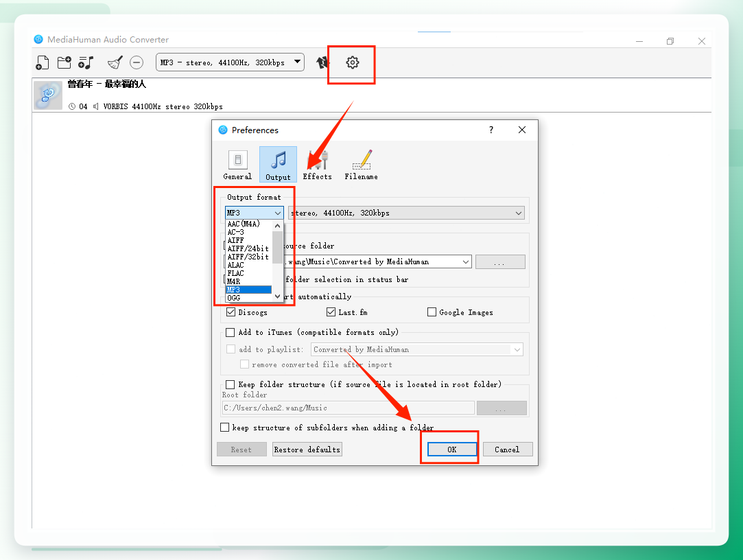
Task: Click the clear list broom icon
Action: 115,62
